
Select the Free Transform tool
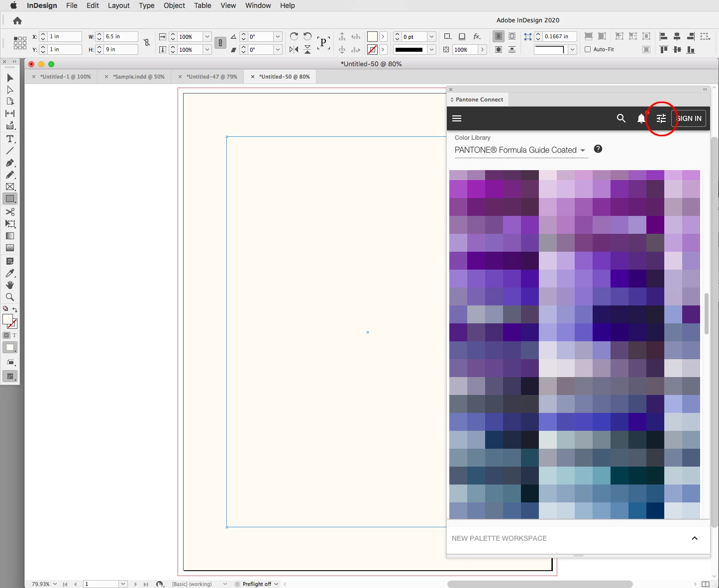(x=10, y=224)
